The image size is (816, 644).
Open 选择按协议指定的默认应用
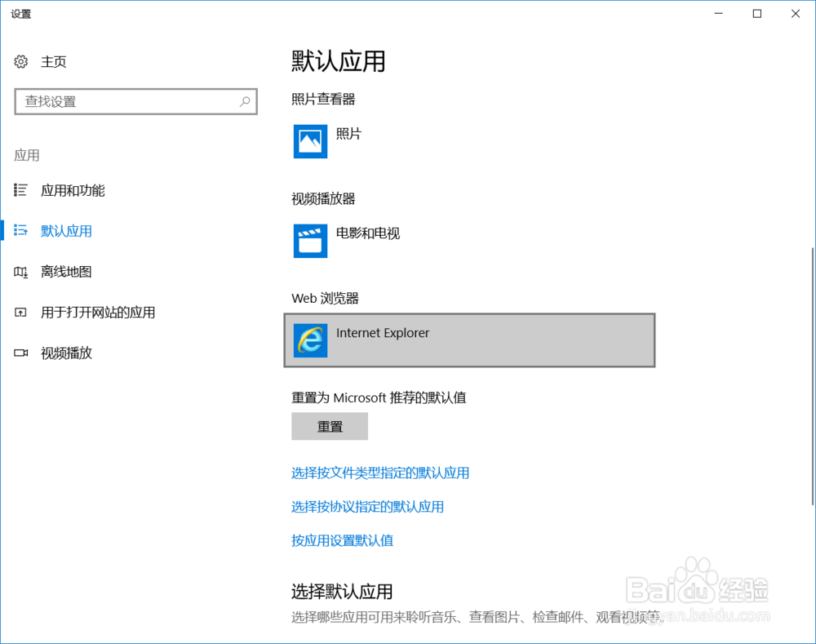[x=368, y=507]
